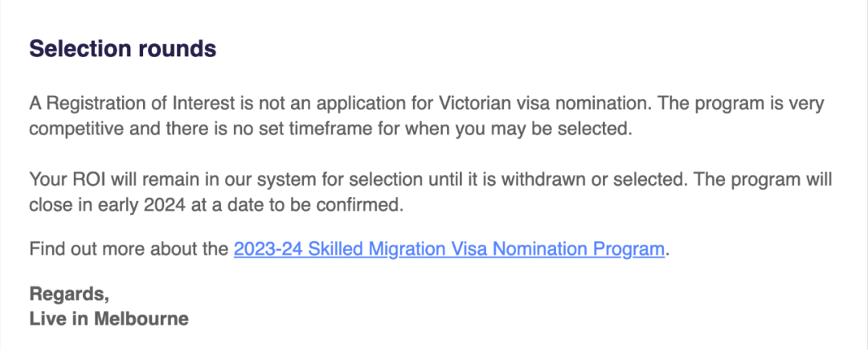
Task: Click the text 'close in early 2024'
Action: 108,205
